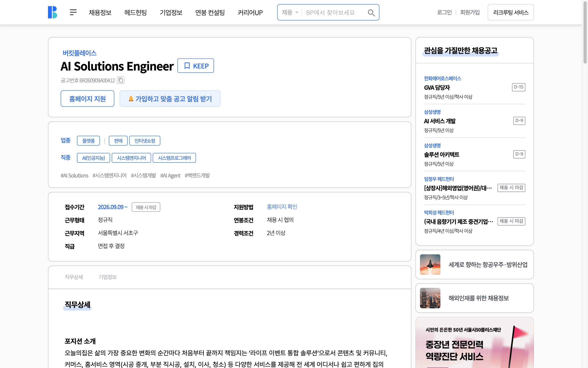Select the 인터넷쇼핑 industry tag

tap(145, 141)
